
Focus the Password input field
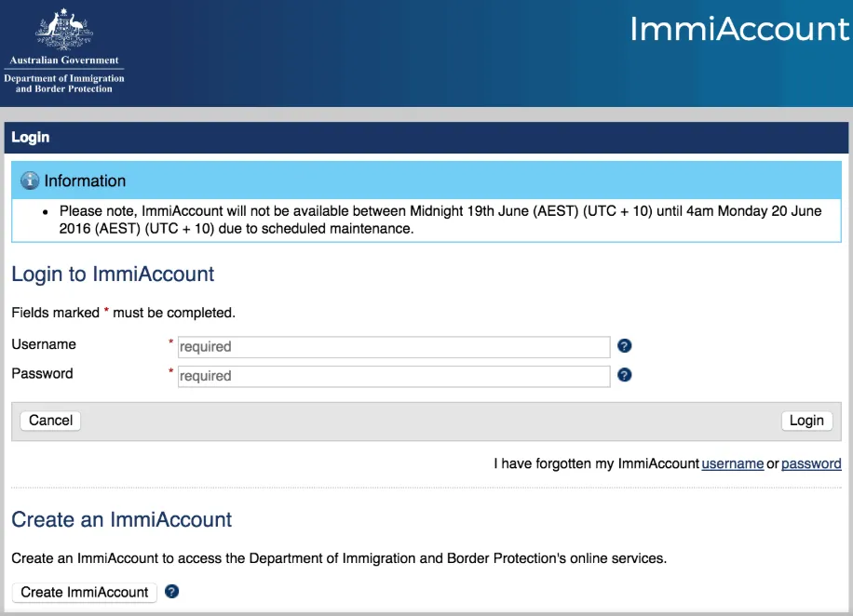(394, 376)
